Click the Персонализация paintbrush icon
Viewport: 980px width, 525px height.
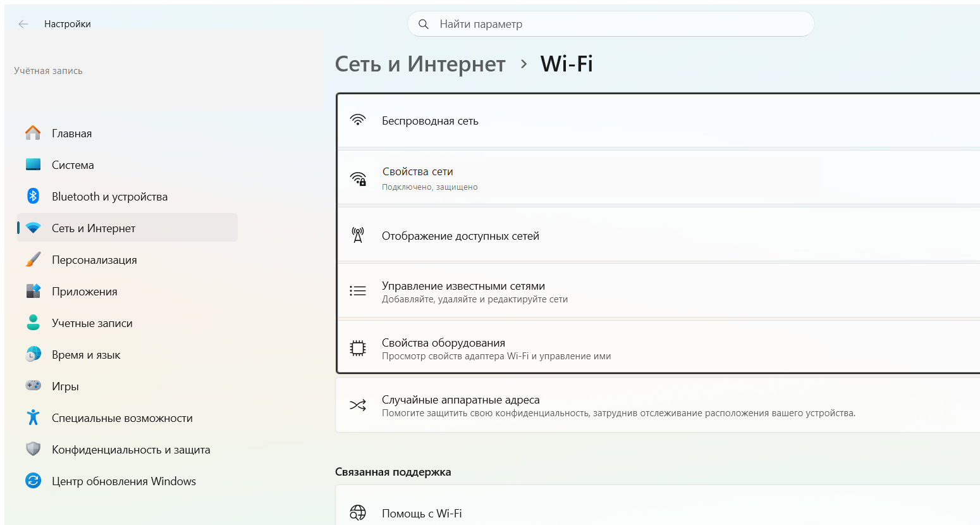pyautogui.click(x=33, y=259)
